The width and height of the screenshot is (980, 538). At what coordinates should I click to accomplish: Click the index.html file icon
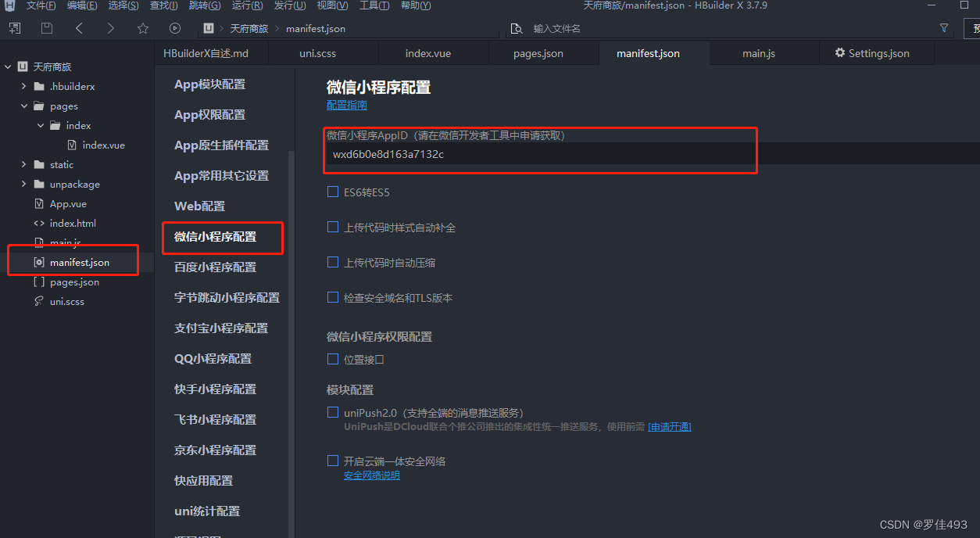(x=39, y=223)
